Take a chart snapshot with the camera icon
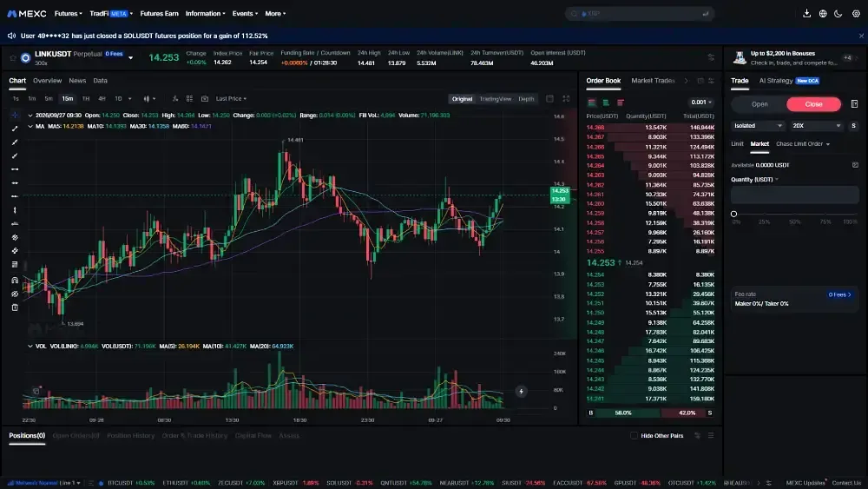This screenshot has width=868, height=489. click(205, 98)
